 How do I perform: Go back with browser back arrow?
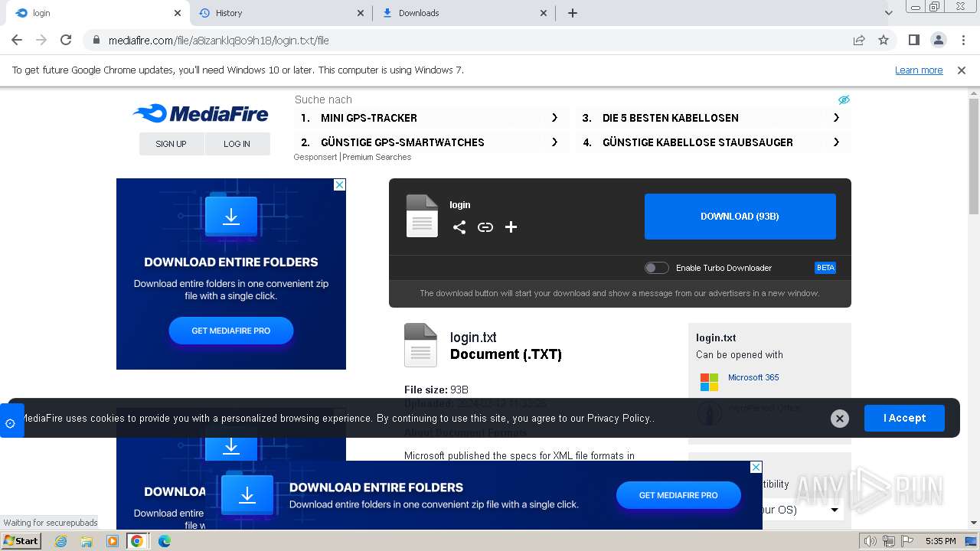(17, 40)
